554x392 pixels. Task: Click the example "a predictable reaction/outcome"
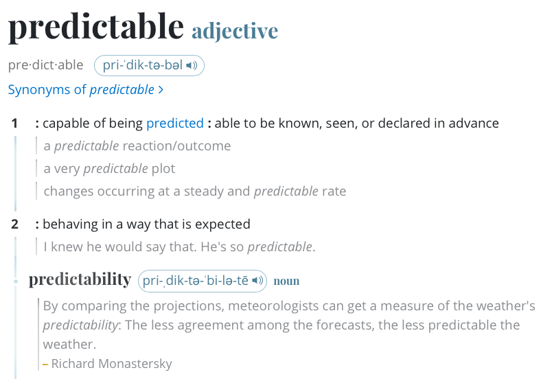(137, 146)
